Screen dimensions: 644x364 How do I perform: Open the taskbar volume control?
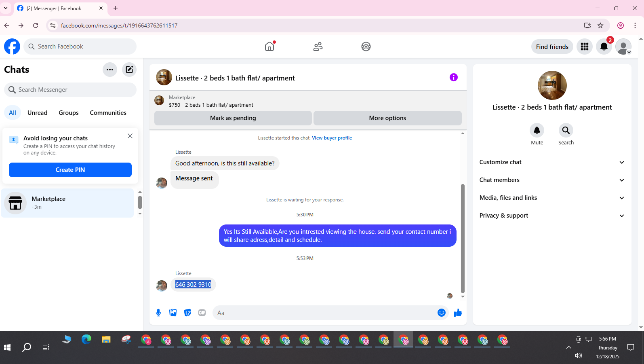(x=579, y=356)
